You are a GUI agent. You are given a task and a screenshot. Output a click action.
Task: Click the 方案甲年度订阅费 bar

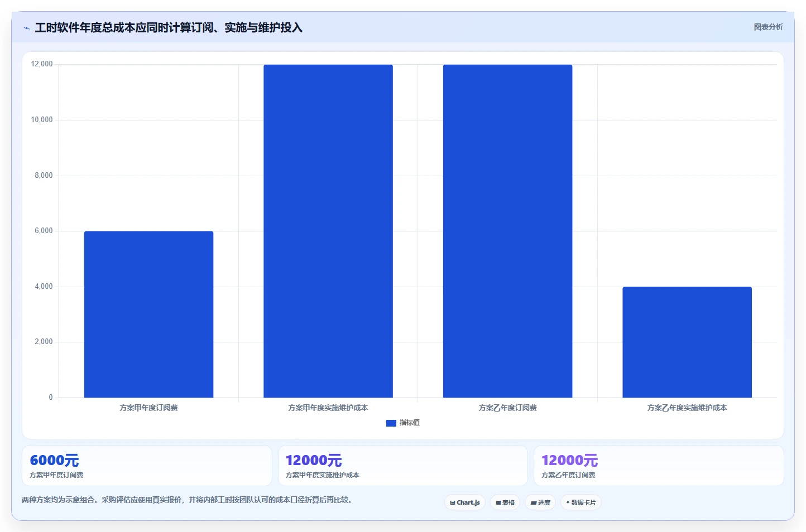[148, 315]
